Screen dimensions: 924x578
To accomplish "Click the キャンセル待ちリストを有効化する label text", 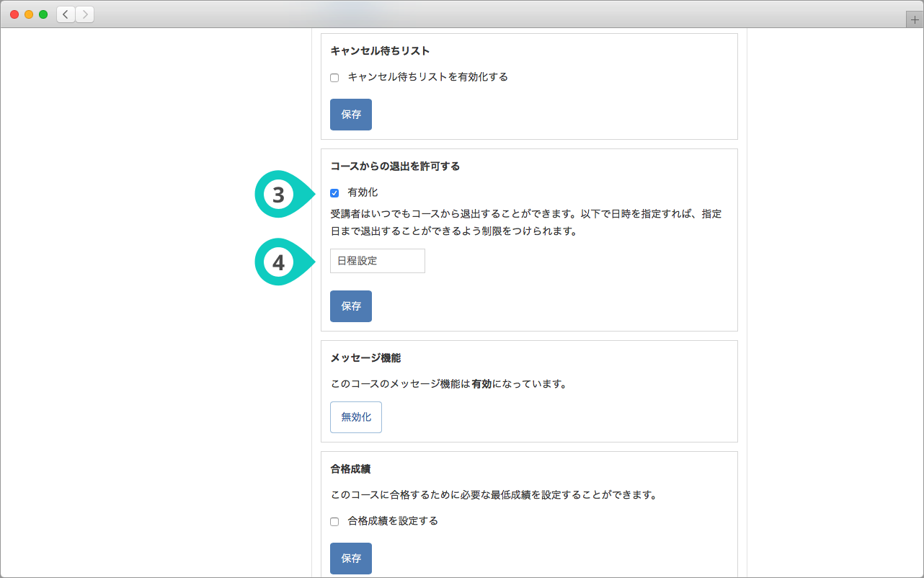I will [427, 77].
